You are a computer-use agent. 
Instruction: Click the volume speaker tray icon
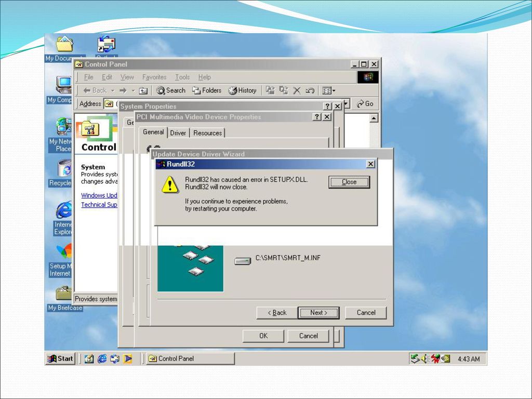coord(425,358)
